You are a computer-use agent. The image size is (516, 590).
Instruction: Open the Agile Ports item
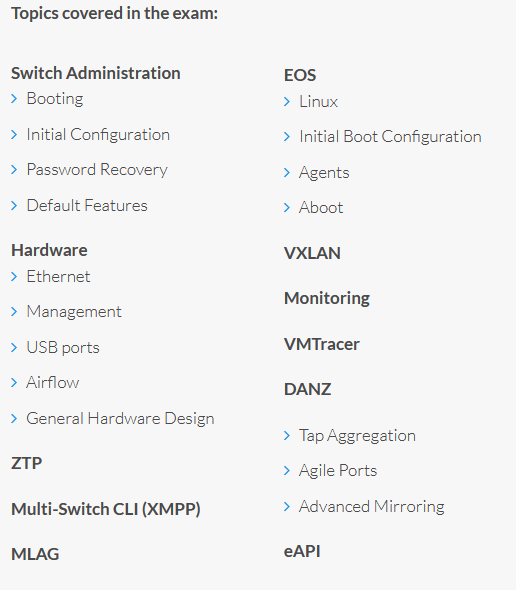338,471
